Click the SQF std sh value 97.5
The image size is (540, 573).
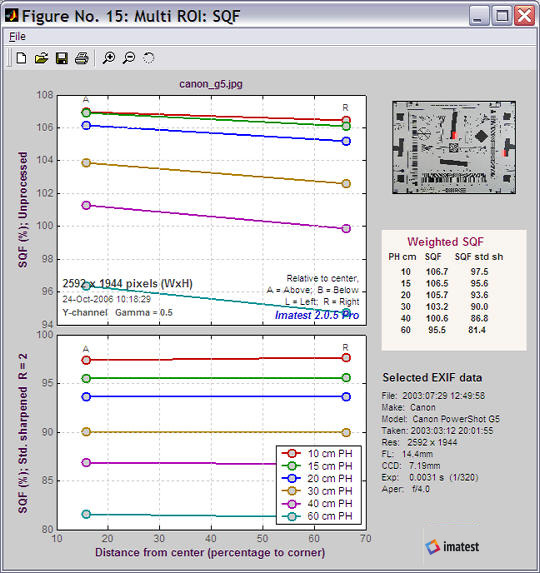(x=479, y=272)
